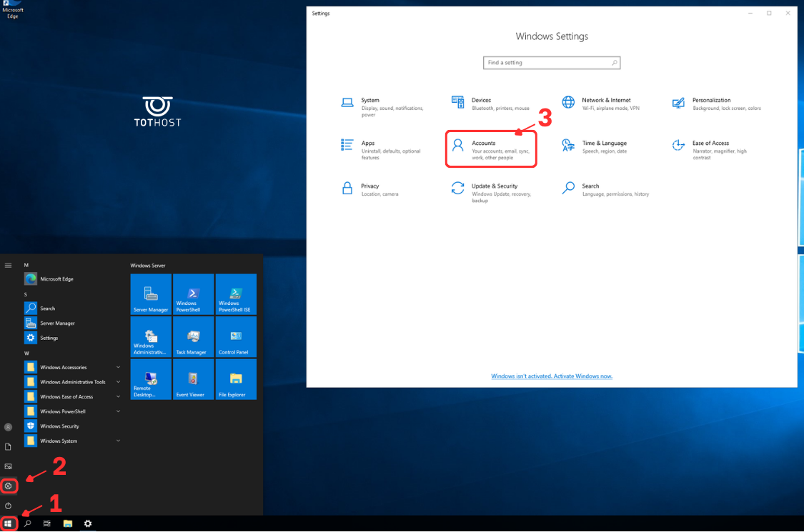804x532 pixels.
Task: Click Settings gear on taskbar
Action: pyautogui.click(x=88, y=524)
